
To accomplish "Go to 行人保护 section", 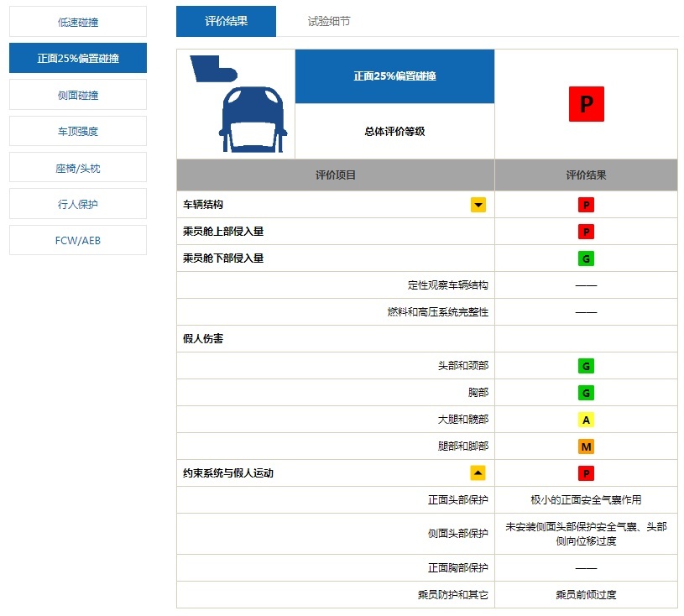I will pos(78,204).
